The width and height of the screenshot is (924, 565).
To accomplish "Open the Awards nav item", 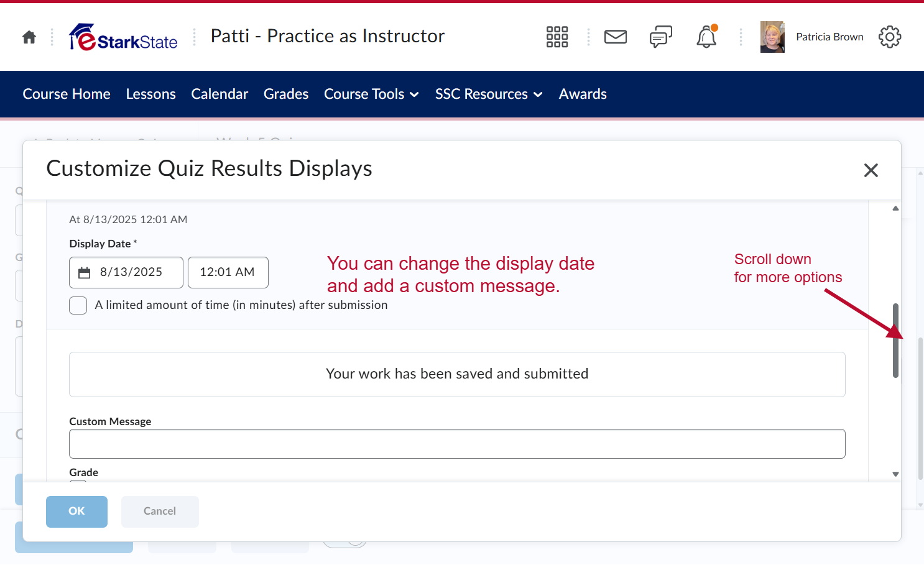I will [583, 94].
